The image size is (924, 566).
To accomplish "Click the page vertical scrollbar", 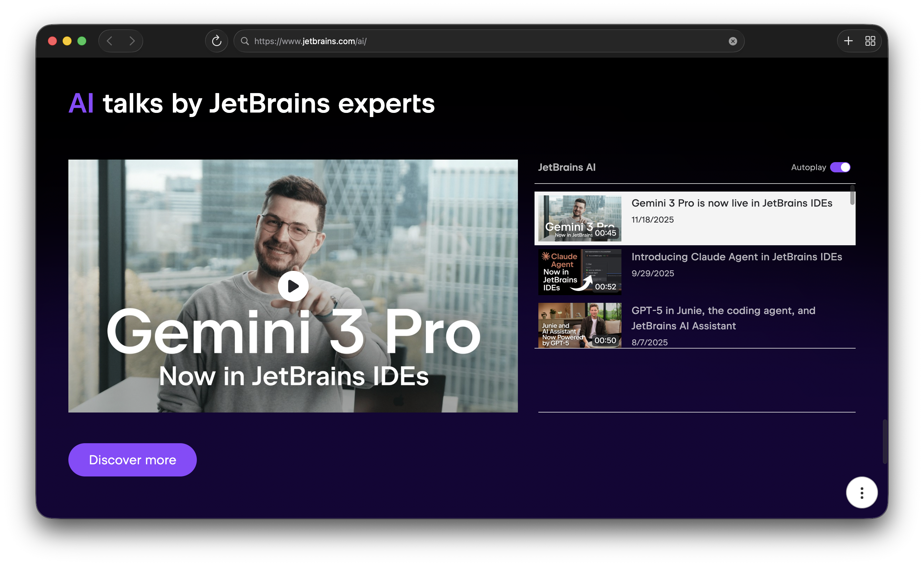I will pyautogui.click(x=885, y=441).
